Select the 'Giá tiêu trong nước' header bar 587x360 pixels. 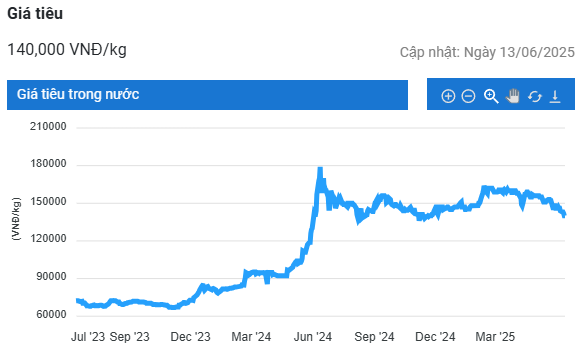coord(207,95)
